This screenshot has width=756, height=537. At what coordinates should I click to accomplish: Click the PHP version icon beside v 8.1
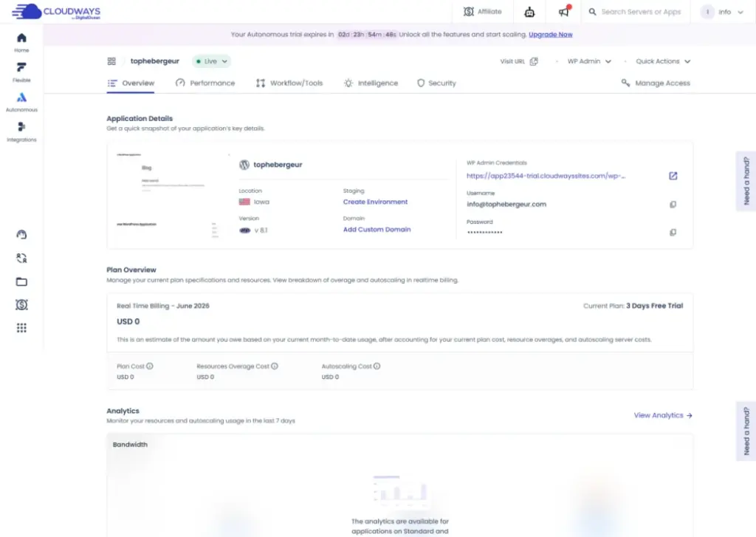pyautogui.click(x=245, y=230)
